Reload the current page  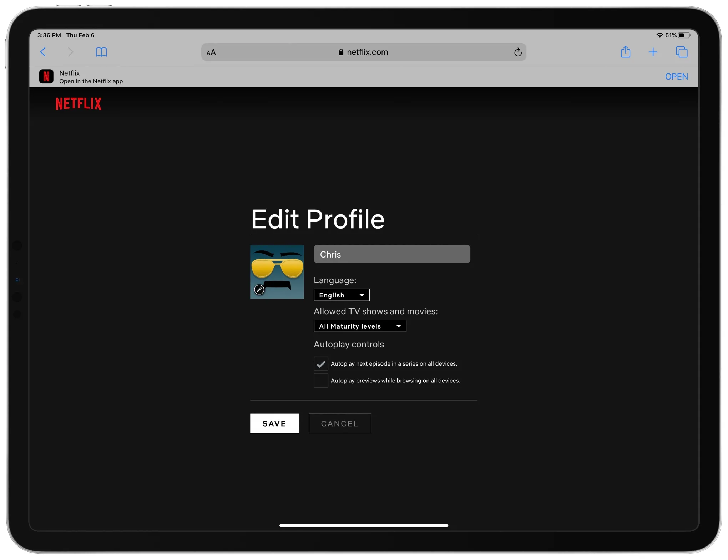tap(518, 52)
